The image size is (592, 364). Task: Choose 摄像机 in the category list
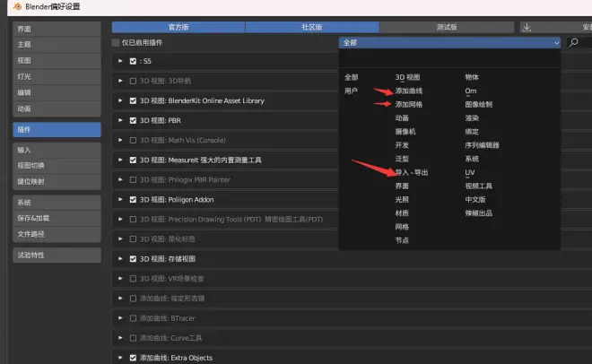(405, 132)
